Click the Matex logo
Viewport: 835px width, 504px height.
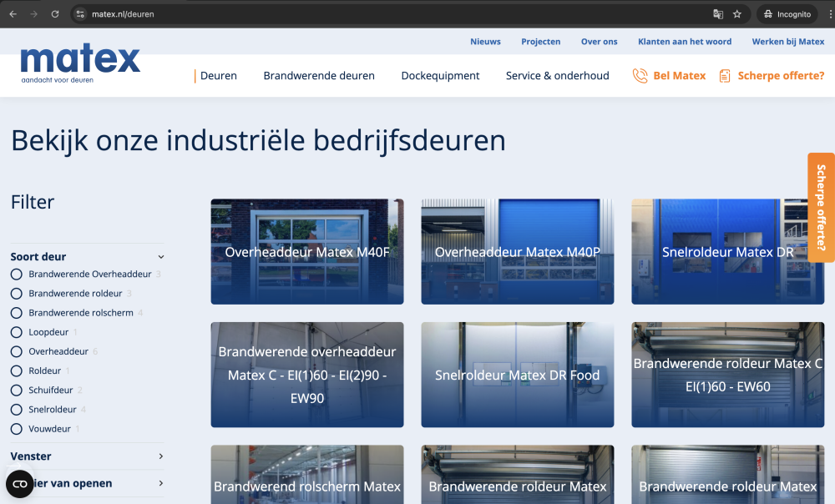pyautogui.click(x=80, y=63)
